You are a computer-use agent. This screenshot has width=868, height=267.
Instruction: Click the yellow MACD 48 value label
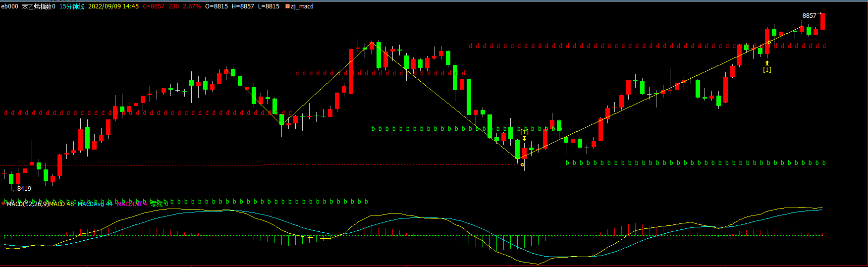61,204
